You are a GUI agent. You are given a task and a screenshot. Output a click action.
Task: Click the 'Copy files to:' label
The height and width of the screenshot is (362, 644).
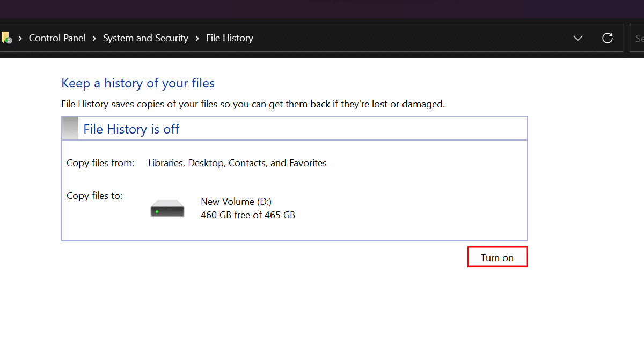click(94, 195)
